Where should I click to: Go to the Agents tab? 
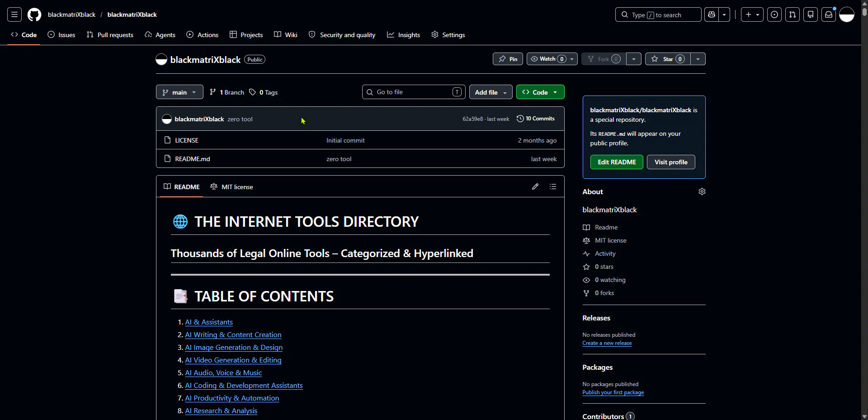[160, 35]
